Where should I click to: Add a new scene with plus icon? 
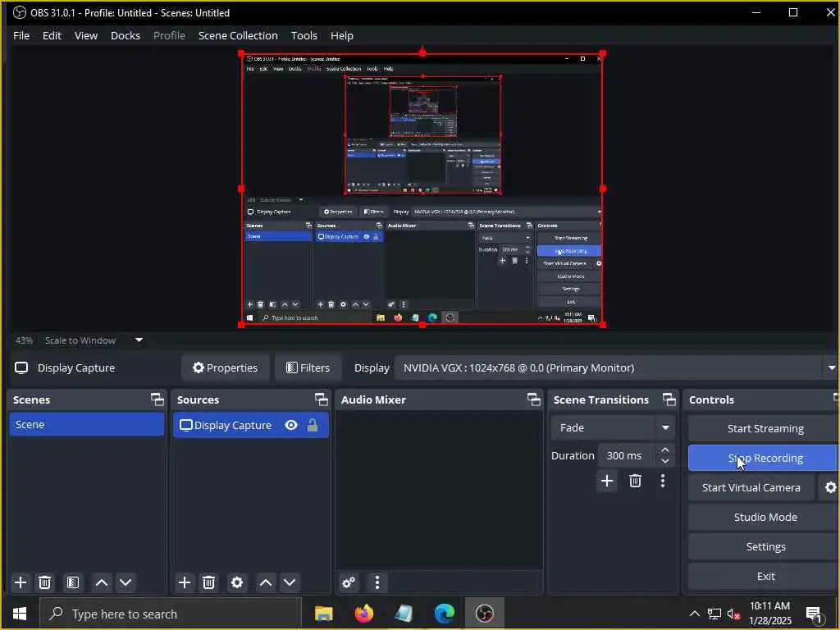click(x=21, y=582)
